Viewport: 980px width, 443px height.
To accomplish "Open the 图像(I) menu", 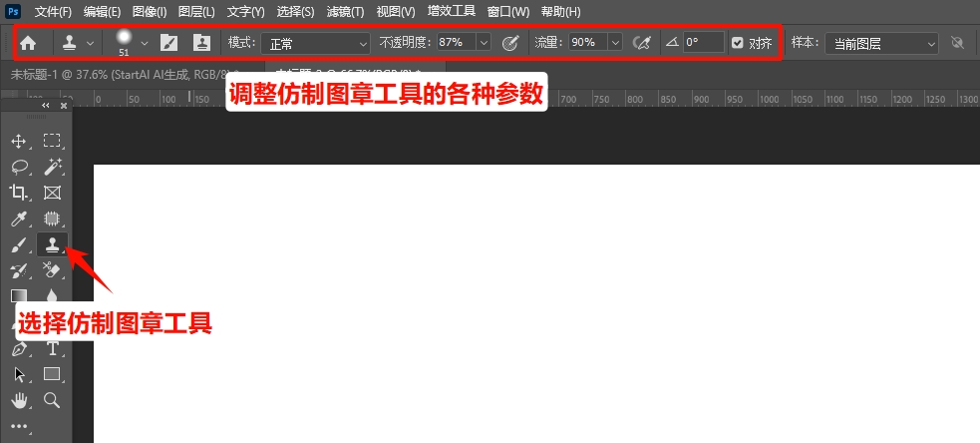I will [x=150, y=11].
